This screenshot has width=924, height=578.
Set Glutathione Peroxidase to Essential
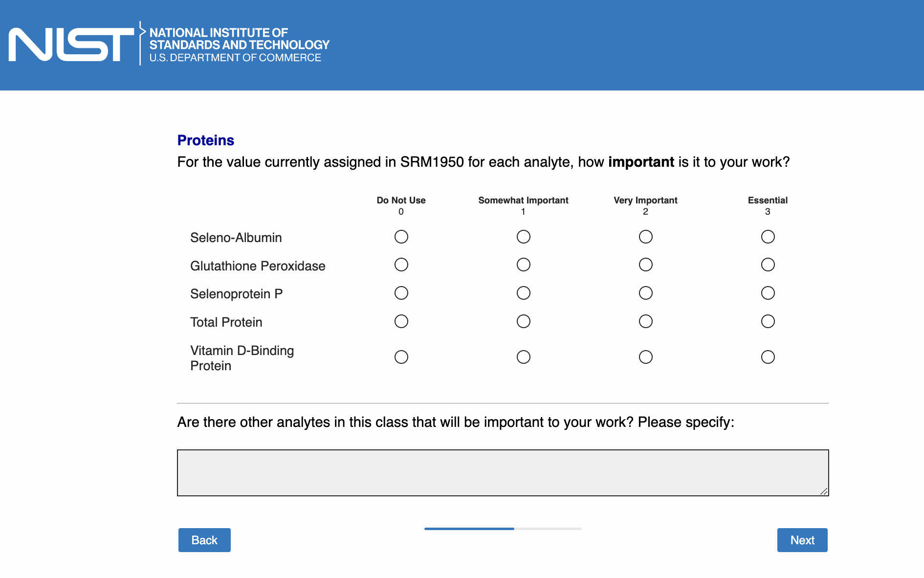point(768,265)
